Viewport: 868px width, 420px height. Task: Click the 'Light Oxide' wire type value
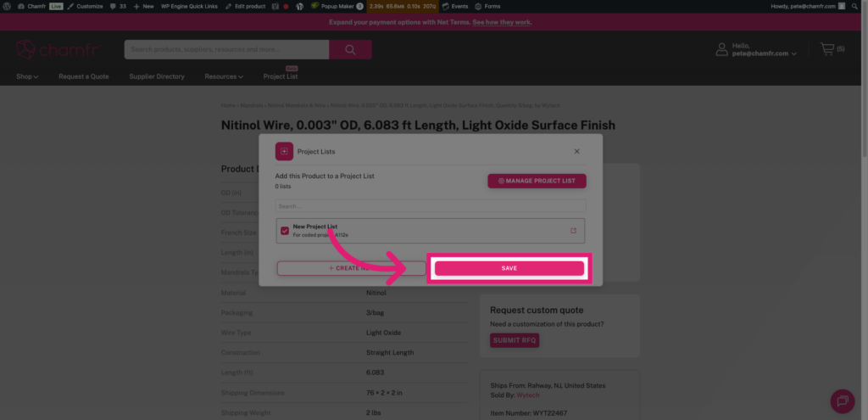pyautogui.click(x=384, y=333)
